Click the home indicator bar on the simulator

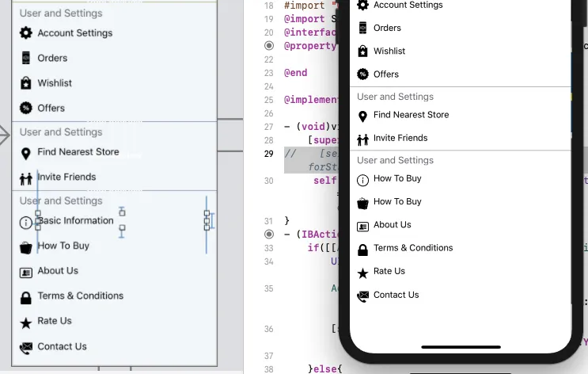pyautogui.click(x=461, y=346)
